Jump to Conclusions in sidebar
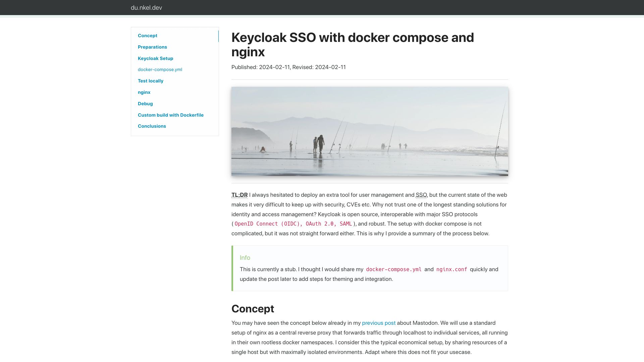 pos(152,126)
